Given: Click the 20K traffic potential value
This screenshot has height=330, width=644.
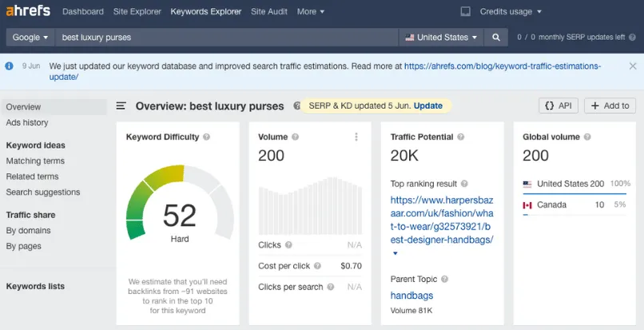Looking at the screenshot, I should (x=404, y=155).
